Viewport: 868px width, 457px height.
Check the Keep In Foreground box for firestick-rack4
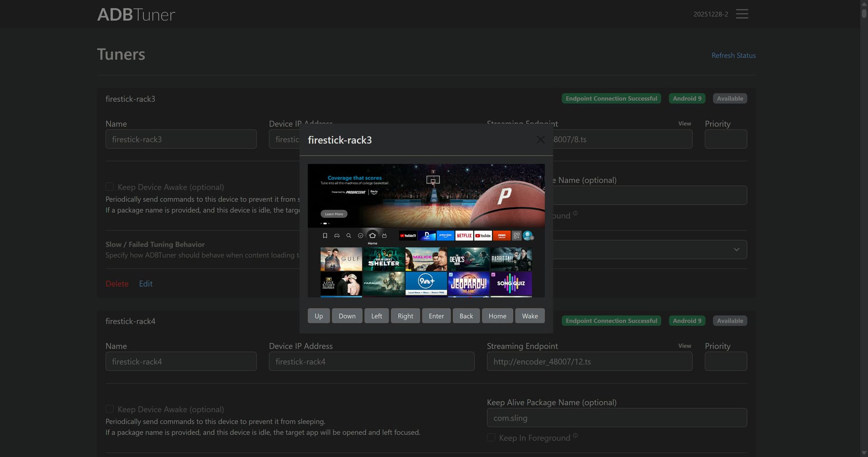tap(491, 438)
